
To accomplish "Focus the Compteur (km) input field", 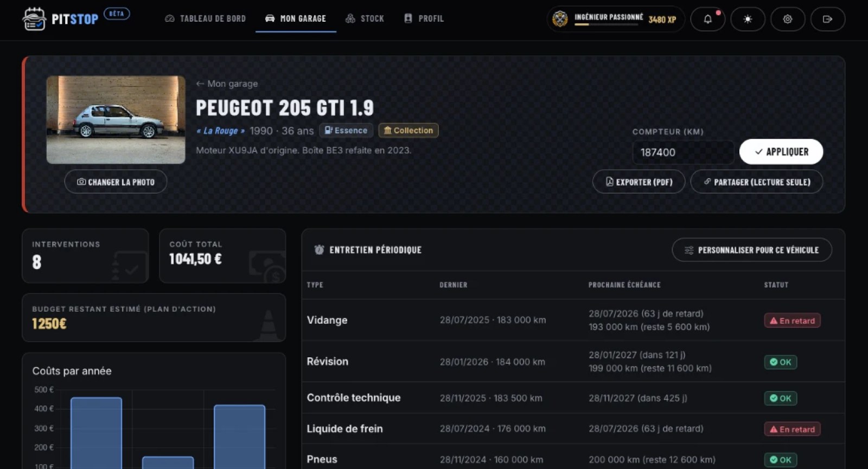I will click(683, 152).
